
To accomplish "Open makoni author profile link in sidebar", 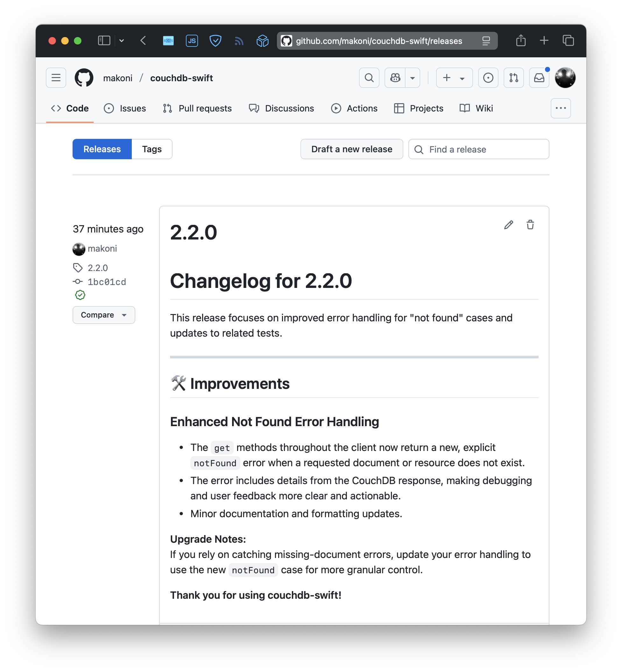I will [102, 248].
